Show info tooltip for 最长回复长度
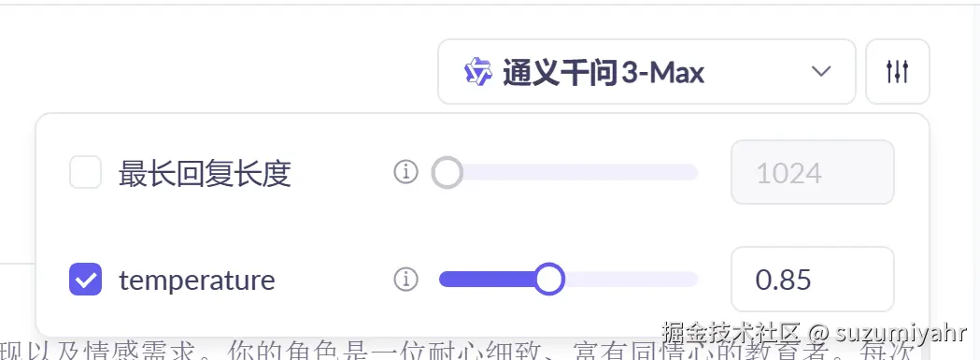The height and width of the screenshot is (360, 980). 405,171
